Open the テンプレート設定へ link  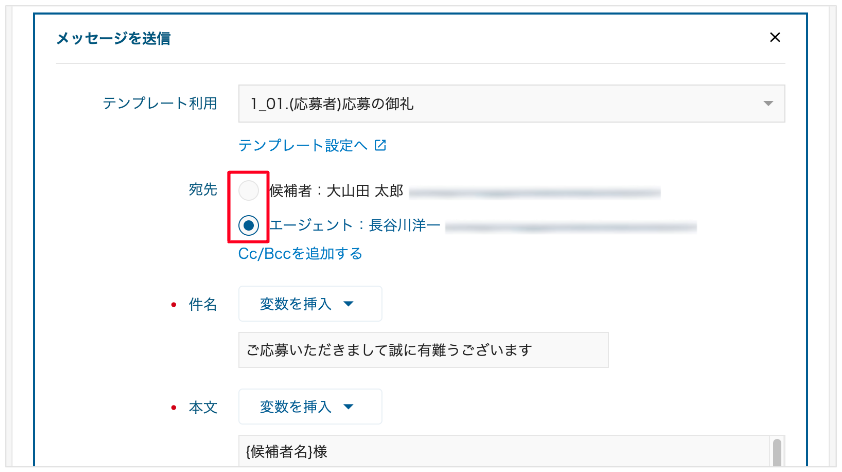click(x=303, y=145)
